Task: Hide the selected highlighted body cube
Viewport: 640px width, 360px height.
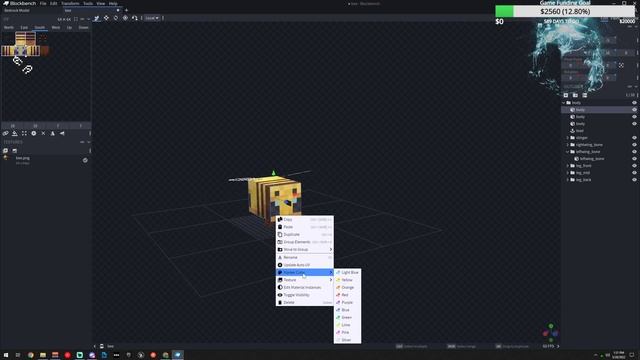Action: click(x=634, y=110)
